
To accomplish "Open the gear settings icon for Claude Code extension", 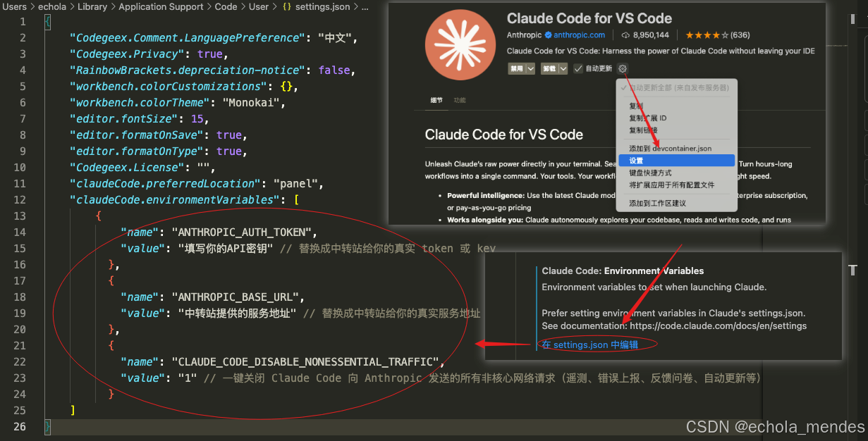I will (x=623, y=68).
